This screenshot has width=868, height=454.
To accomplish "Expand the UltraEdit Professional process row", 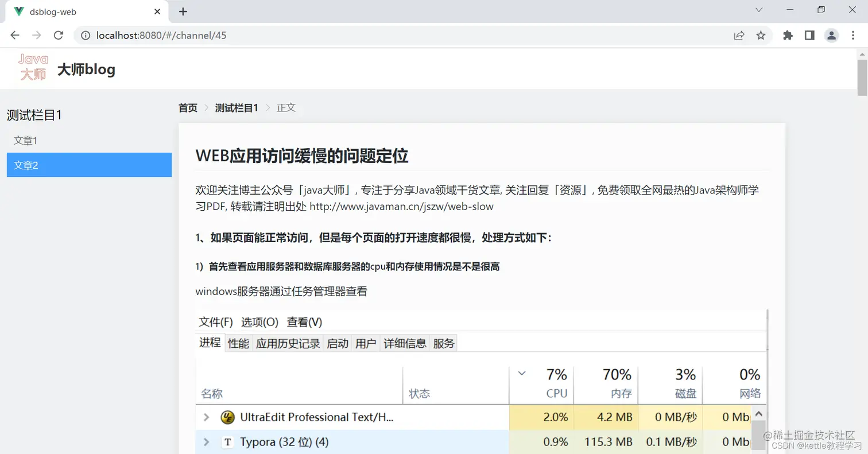I will click(x=206, y=418).
